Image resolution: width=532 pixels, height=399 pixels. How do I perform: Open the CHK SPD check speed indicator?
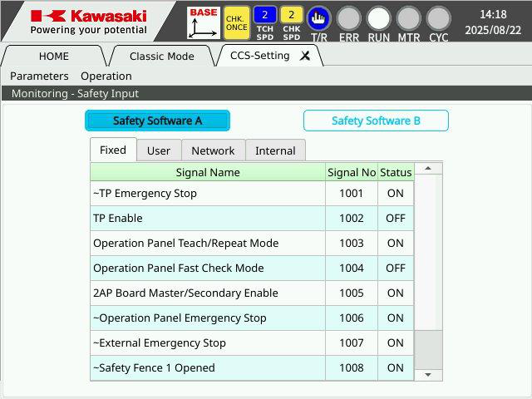(x=292, y=23)
